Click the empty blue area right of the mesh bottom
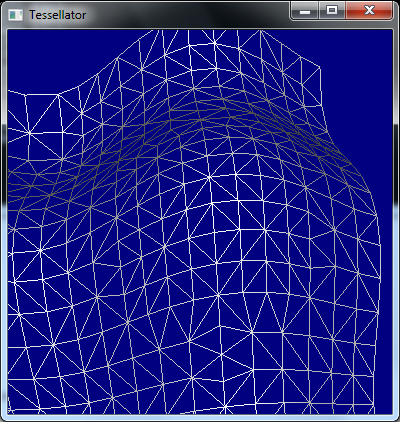 [x=385, y=367]
